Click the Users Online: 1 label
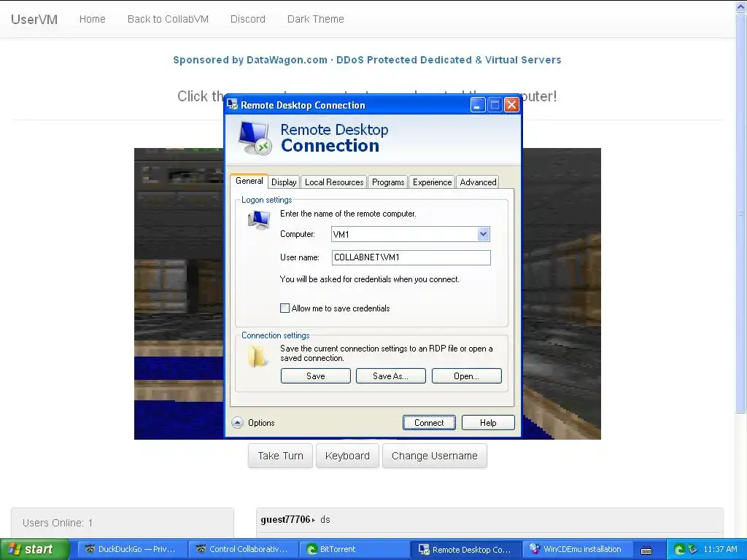This screenshot has width=747, height=560. pyautogui.click(x=58, y=523)
